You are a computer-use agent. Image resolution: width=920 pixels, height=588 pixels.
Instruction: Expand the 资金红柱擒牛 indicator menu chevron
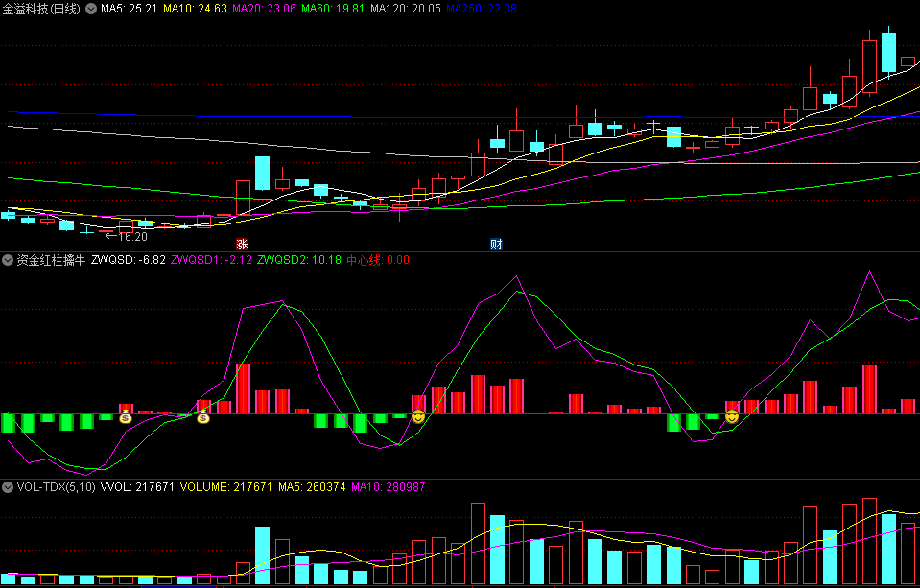pos(8,260)
